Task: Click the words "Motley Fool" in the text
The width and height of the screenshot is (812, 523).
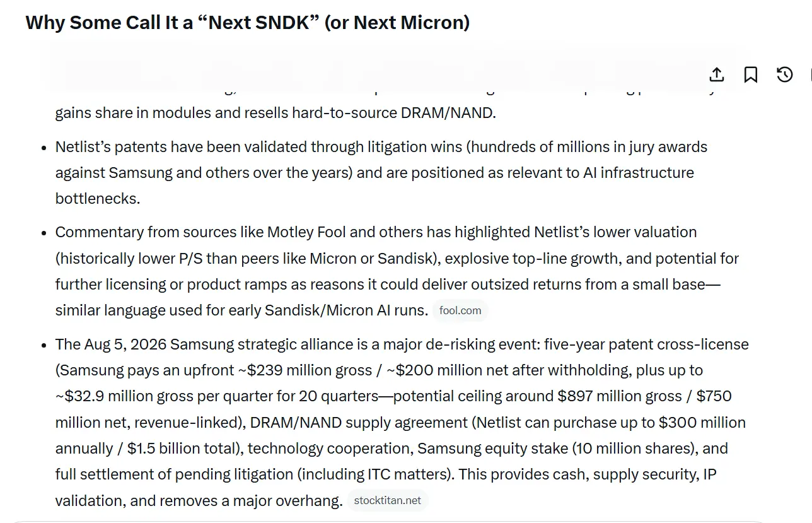Action: pos(306,232)
